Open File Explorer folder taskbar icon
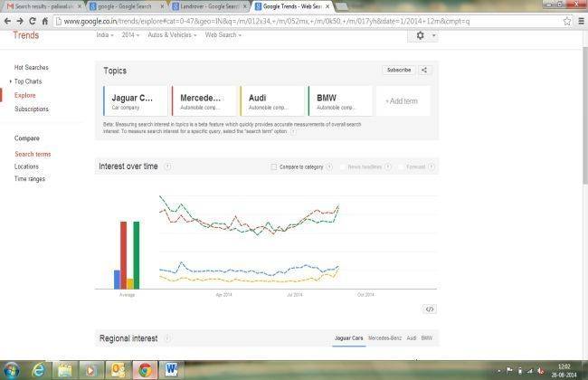Image resolution: width=588 pixels, height=380 pixels. tap(65, 370)
